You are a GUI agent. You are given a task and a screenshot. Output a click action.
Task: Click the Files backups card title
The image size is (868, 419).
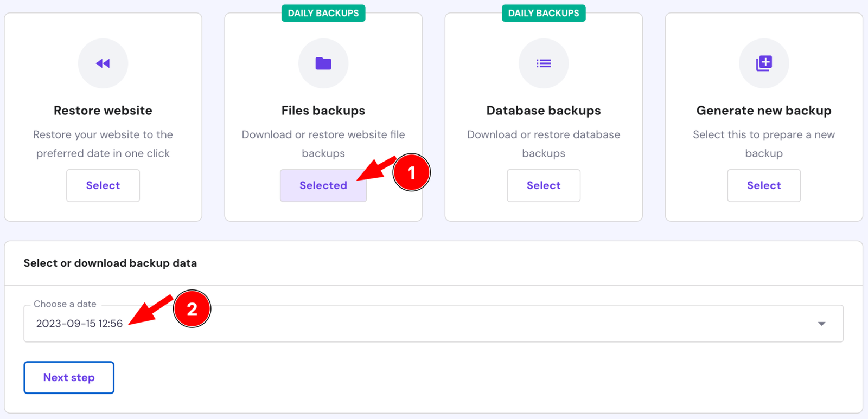coord(323,111)
